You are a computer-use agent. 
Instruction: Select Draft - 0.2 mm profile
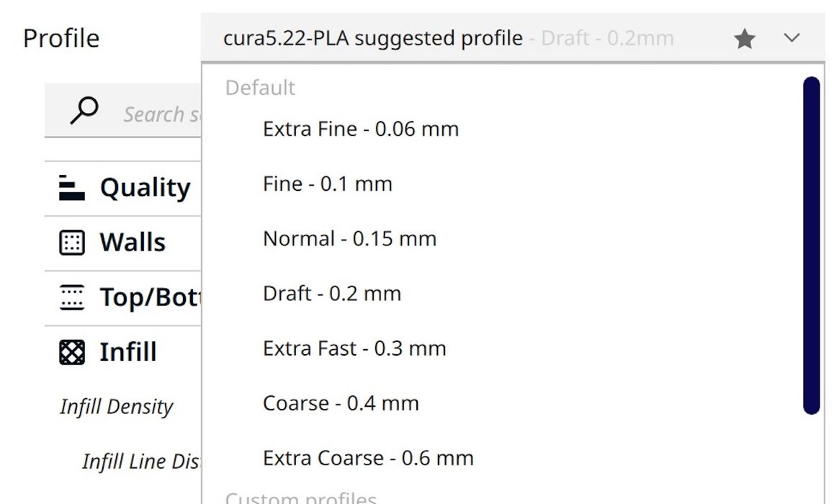pyautogui.click(x=331, y=294)
